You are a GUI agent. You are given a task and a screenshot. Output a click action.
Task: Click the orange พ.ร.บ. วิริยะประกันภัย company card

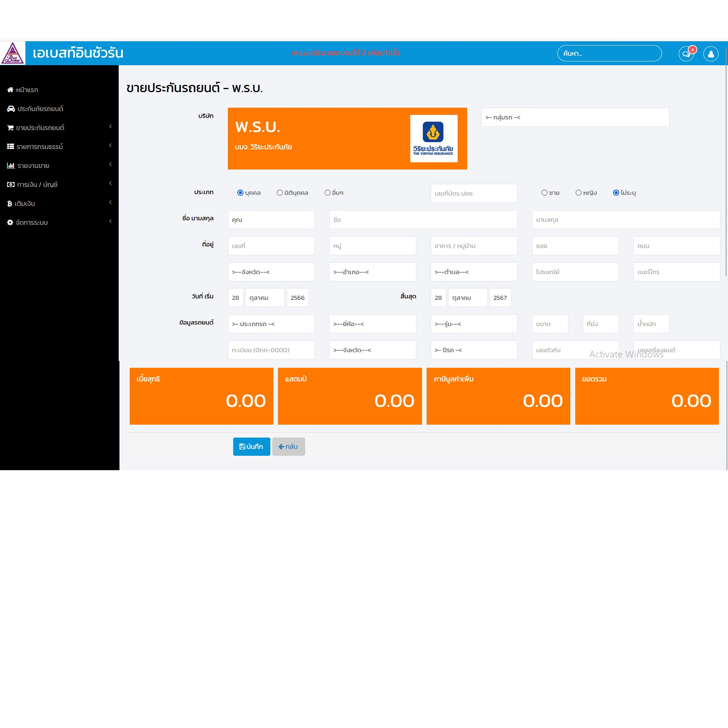pyautogui.click(x=347, y=139)
